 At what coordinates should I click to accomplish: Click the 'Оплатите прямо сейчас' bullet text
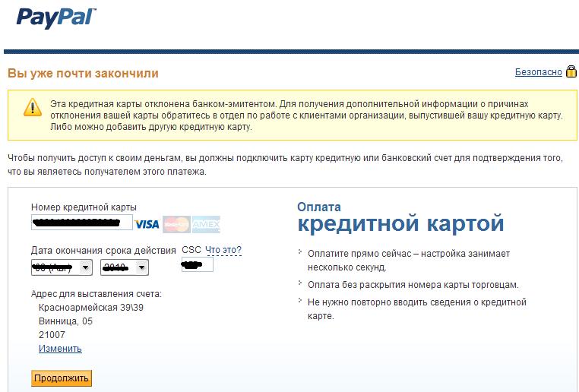(x=409, y=261)
